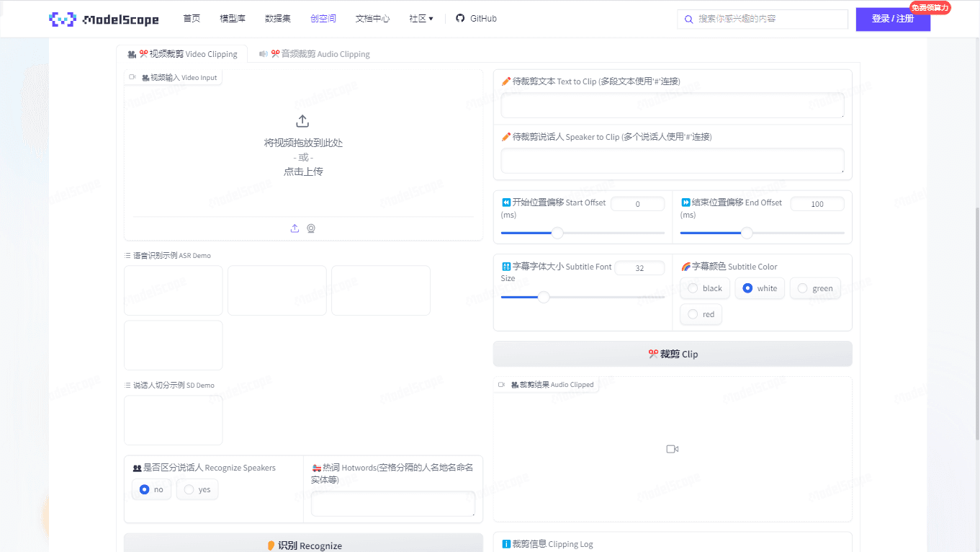
Task: Click the GitHub octocat icon
Action: click(460, 18)
